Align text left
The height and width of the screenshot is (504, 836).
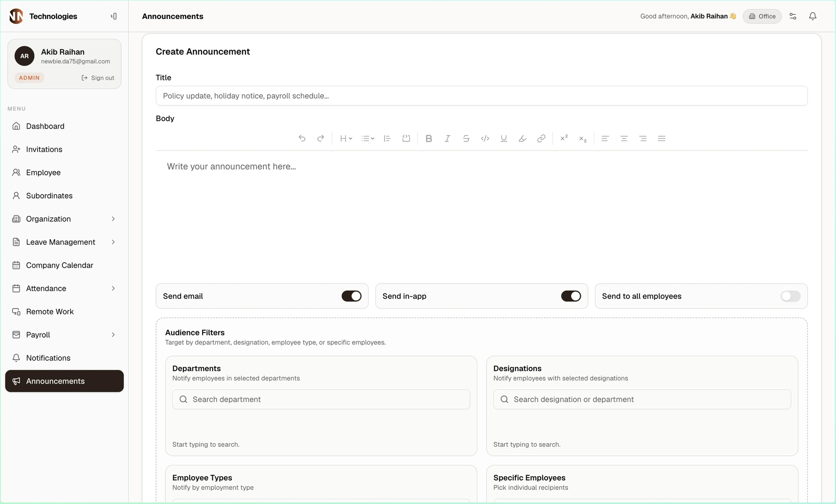605,138
